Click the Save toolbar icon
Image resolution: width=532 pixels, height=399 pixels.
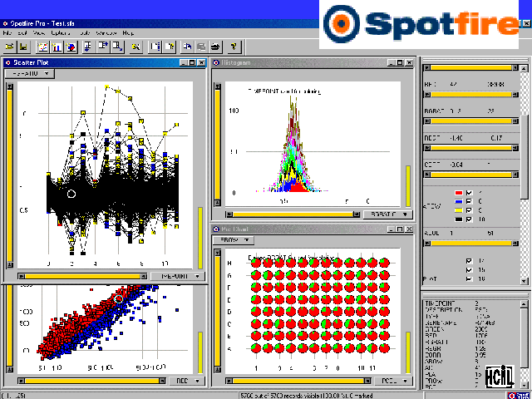(23, 45)
